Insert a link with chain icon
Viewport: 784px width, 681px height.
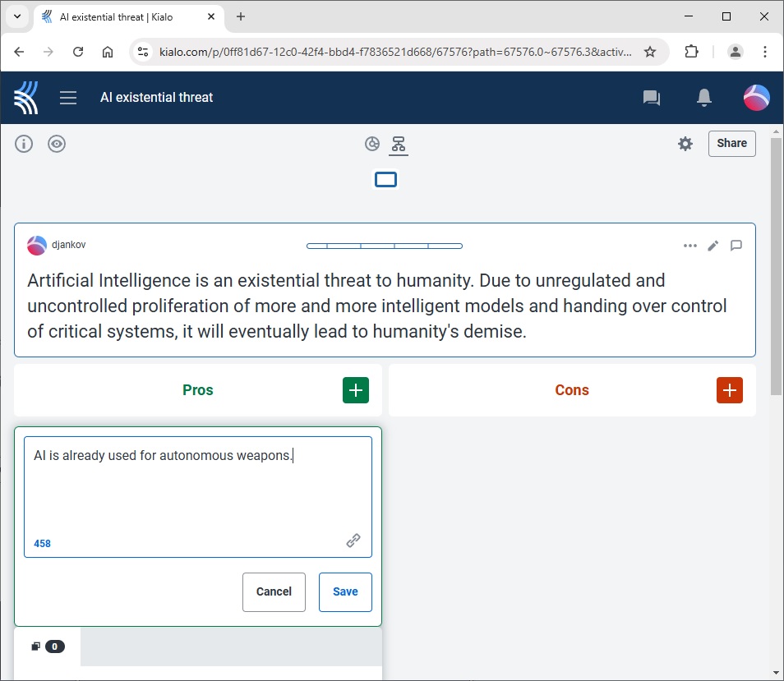pyautogui.click(x=353, y=541)
